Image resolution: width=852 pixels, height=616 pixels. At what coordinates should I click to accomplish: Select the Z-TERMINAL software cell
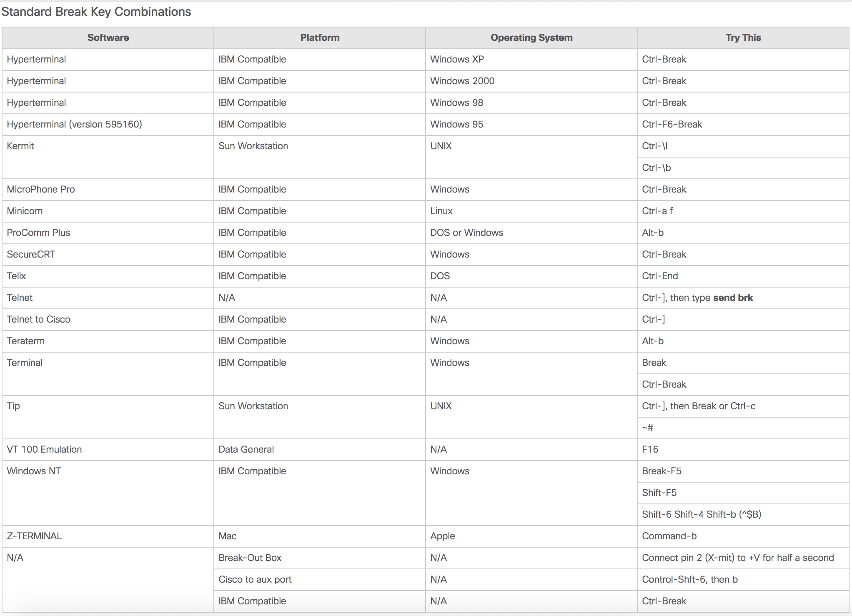pyautogui.click(x=34, y=536)
